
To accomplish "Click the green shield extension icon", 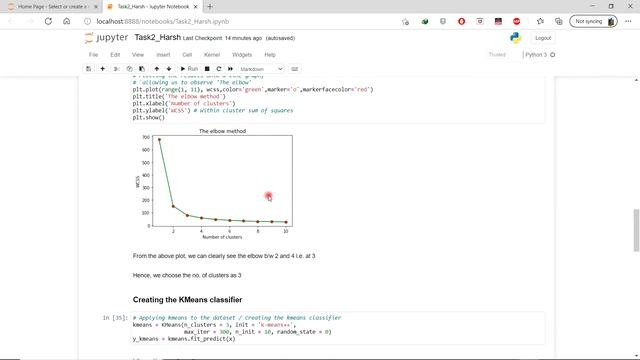I will 425,21.
